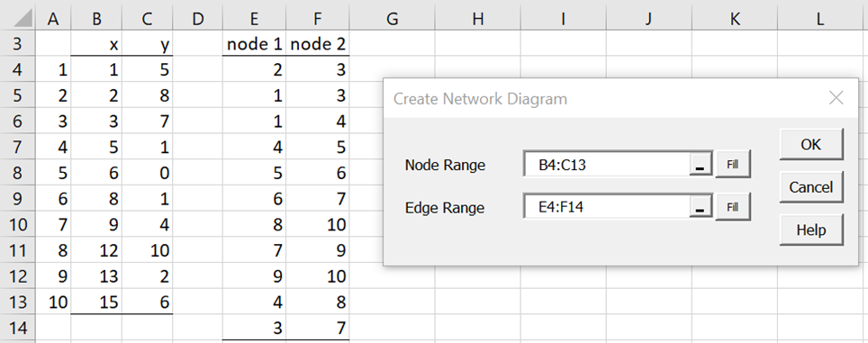Click cell B13 containing 15
Image resolution: width=868 pixels, height=343 pixels.
(96, 302)
